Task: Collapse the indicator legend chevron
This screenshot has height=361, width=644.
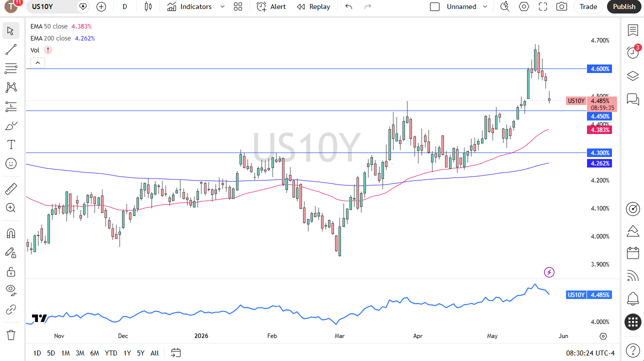Action: [37, 62]
